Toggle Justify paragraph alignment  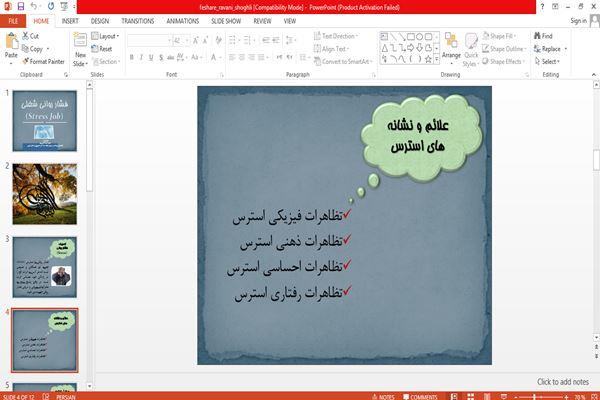(261, 57)
